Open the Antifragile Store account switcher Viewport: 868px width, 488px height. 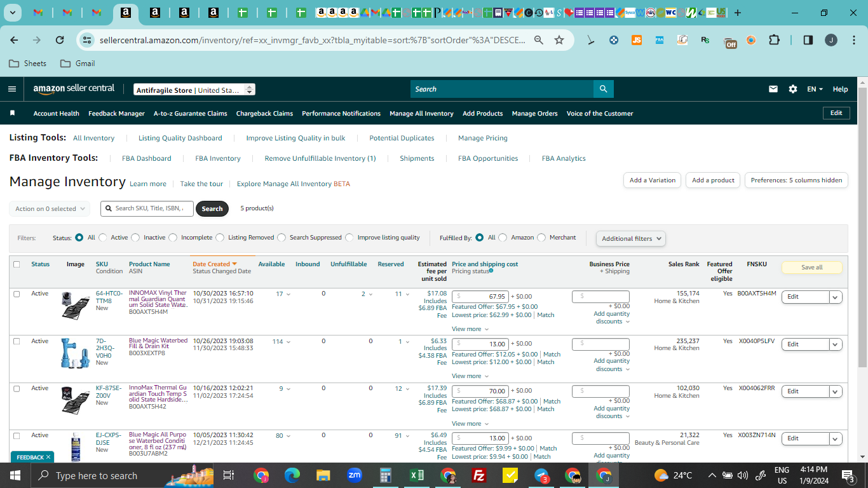(194, 90)
